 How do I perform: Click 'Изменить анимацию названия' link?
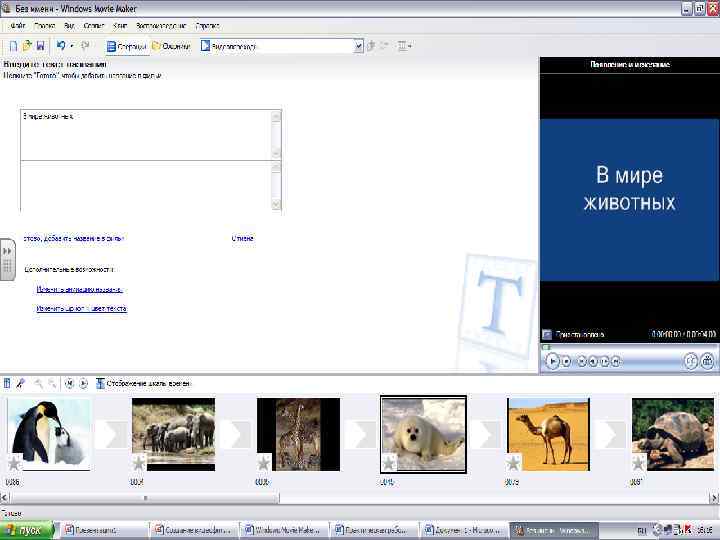(79, 289)
